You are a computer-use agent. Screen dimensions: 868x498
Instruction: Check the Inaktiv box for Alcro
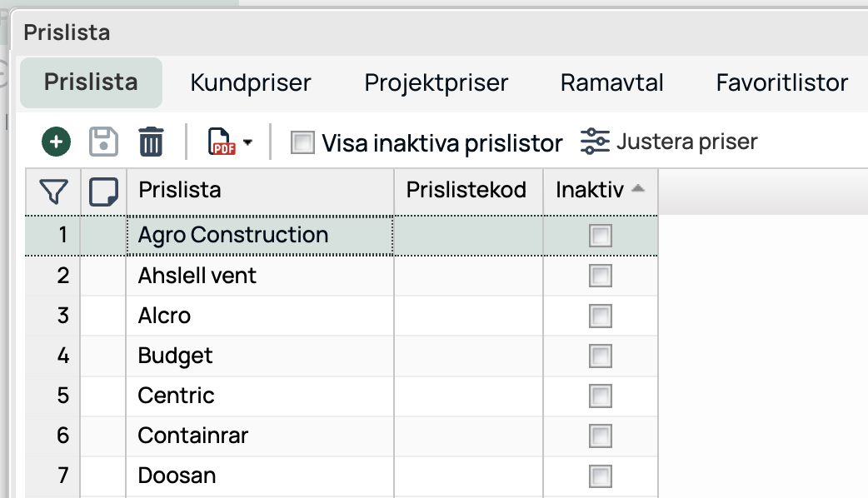tap(600, 316)
